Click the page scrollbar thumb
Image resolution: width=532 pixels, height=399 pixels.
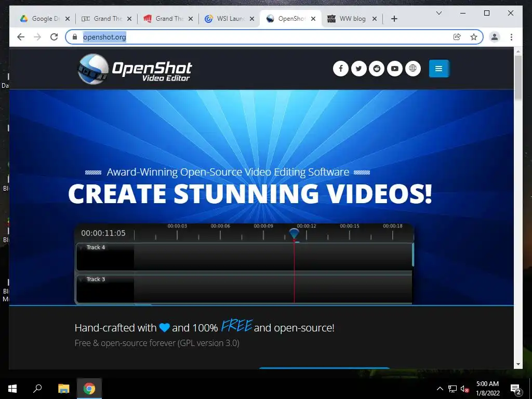click(x=518, y=77)
